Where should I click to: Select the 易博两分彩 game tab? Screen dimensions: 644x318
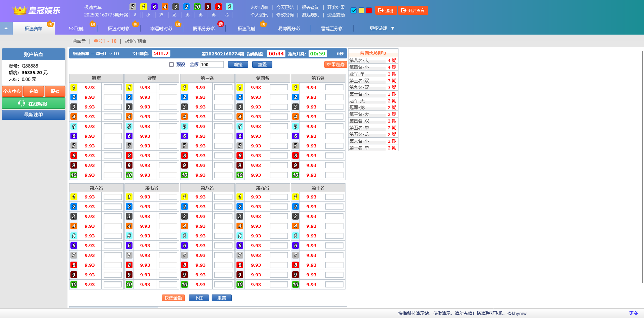[289, 29]
